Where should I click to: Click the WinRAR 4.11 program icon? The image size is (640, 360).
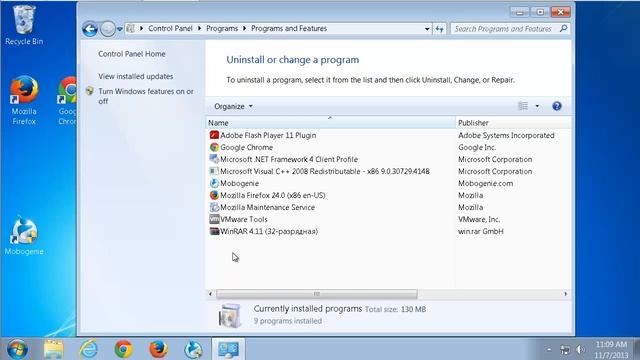point(214,231)
